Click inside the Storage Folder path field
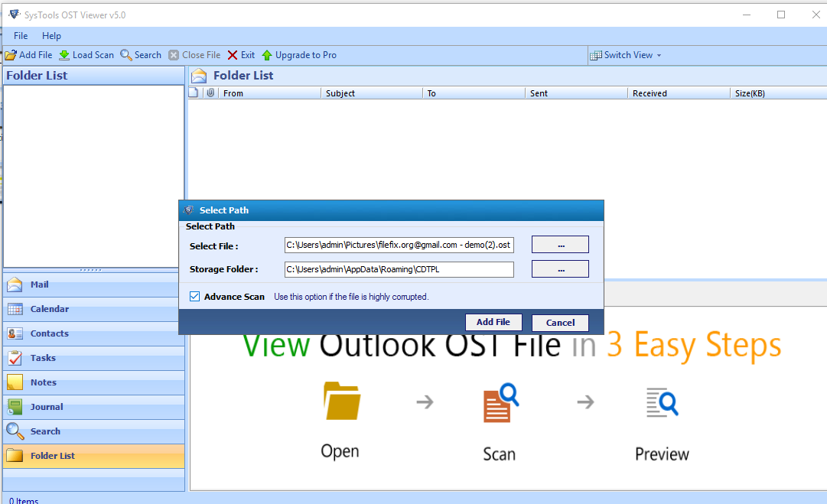The height and width of the screenshot is (504, 827). (399, 269)
